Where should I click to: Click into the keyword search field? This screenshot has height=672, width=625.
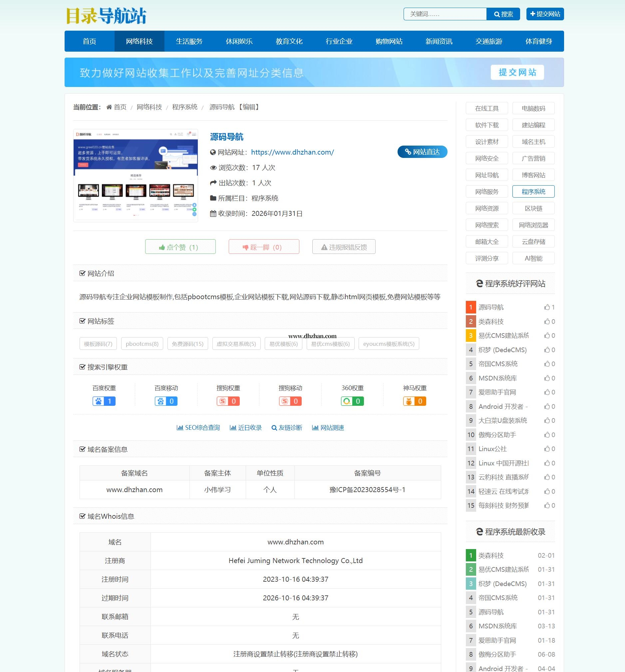pos(445,14)
